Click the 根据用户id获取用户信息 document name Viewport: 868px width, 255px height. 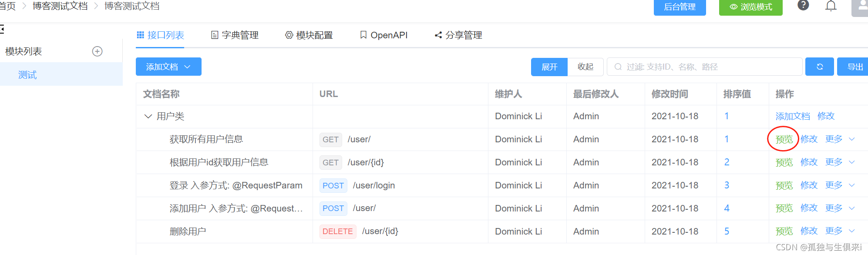coord(219,162)
